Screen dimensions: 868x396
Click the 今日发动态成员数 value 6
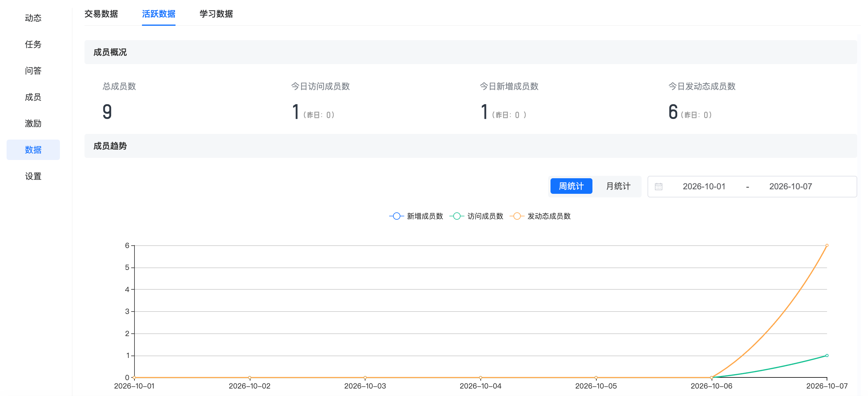tap(673, 111)
